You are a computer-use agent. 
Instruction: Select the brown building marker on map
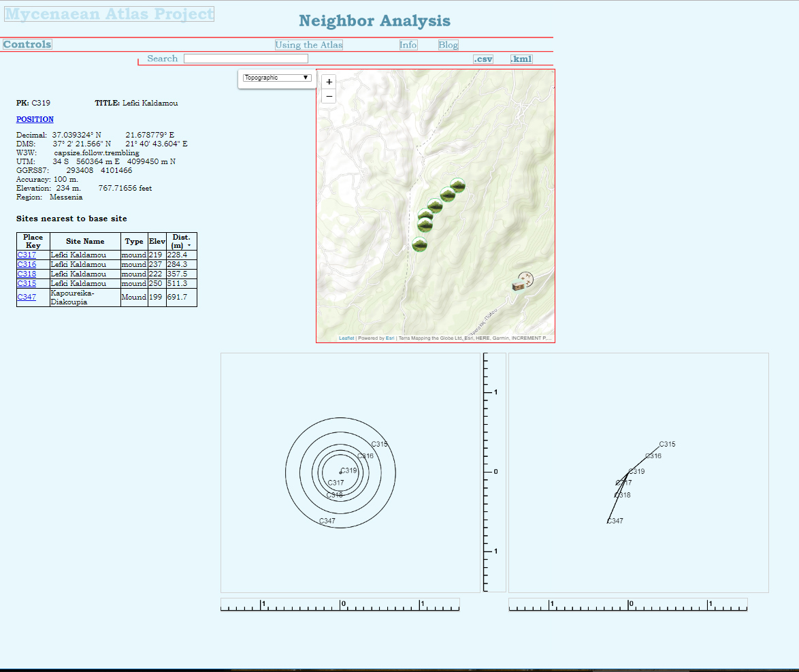[x=519, y=287]
